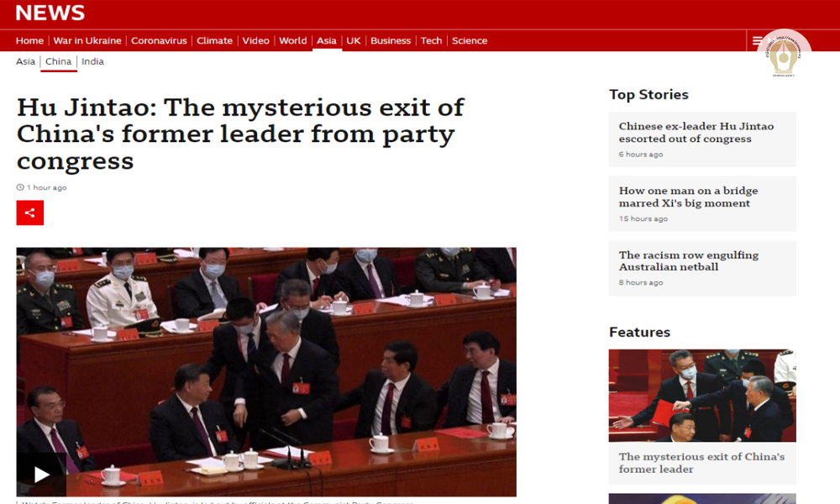Open 'The mysterious exit of China's former leader' feature link
The width and height of the screenshot is (840, 504).
point(701,463)
